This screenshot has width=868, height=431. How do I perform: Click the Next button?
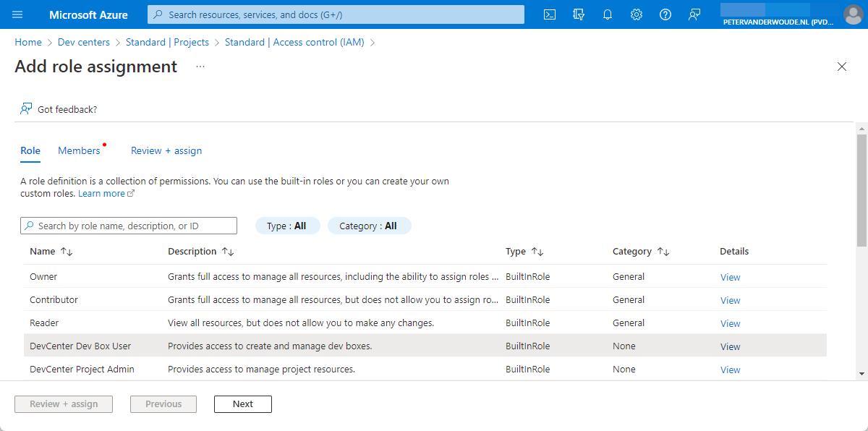point(242,404)
